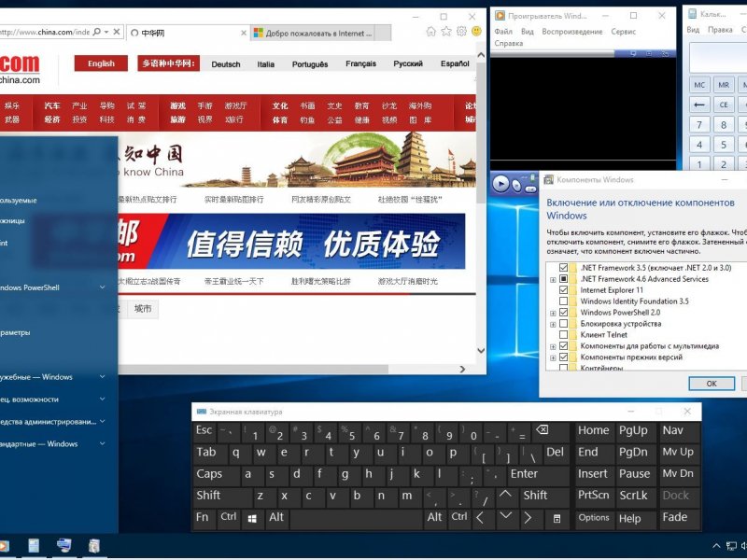
Task: Click the browser address bar URL field
Action: (45, 32)
